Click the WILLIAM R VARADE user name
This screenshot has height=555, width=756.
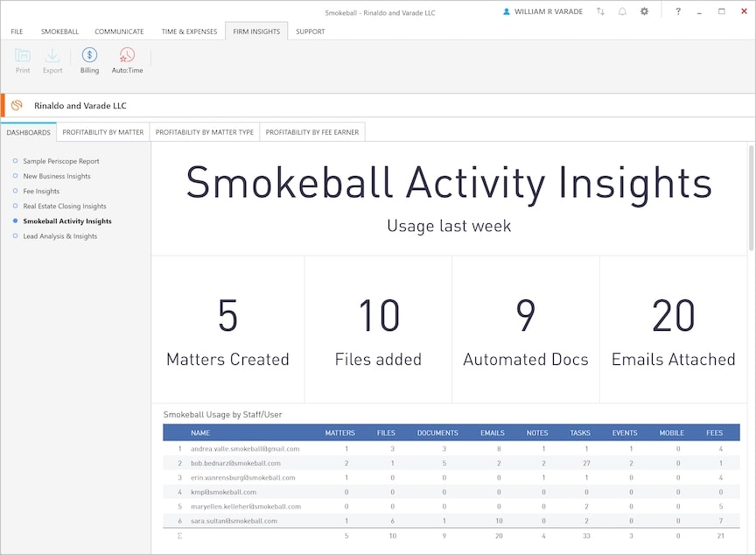(x=549, y=11)
